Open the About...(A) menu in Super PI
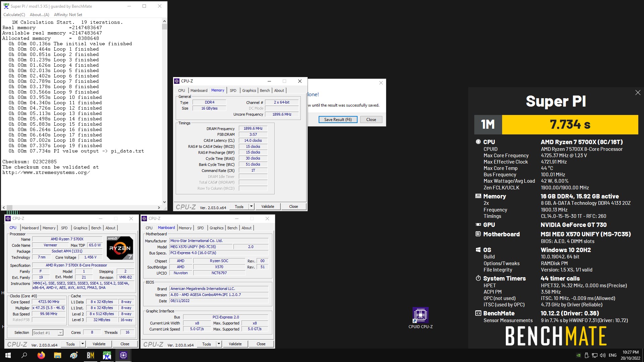 coord(39,15)
